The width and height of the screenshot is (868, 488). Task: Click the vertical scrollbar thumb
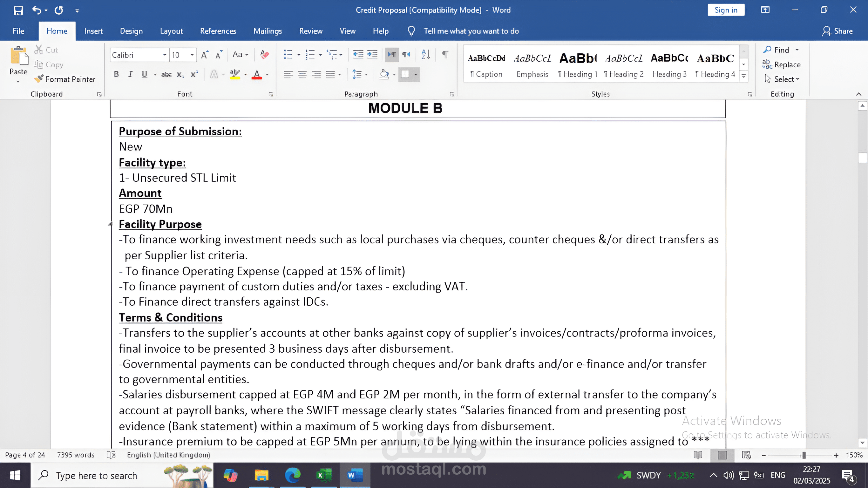pyautogui.click(x=862, y=158)
